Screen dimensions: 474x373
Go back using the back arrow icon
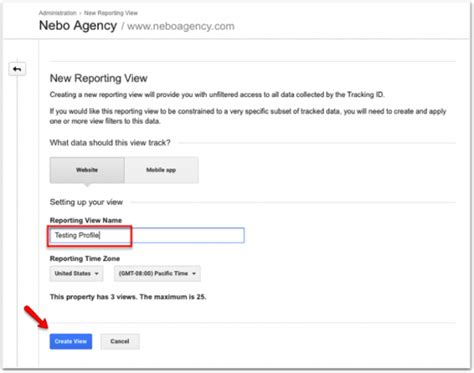pos(17,69)
